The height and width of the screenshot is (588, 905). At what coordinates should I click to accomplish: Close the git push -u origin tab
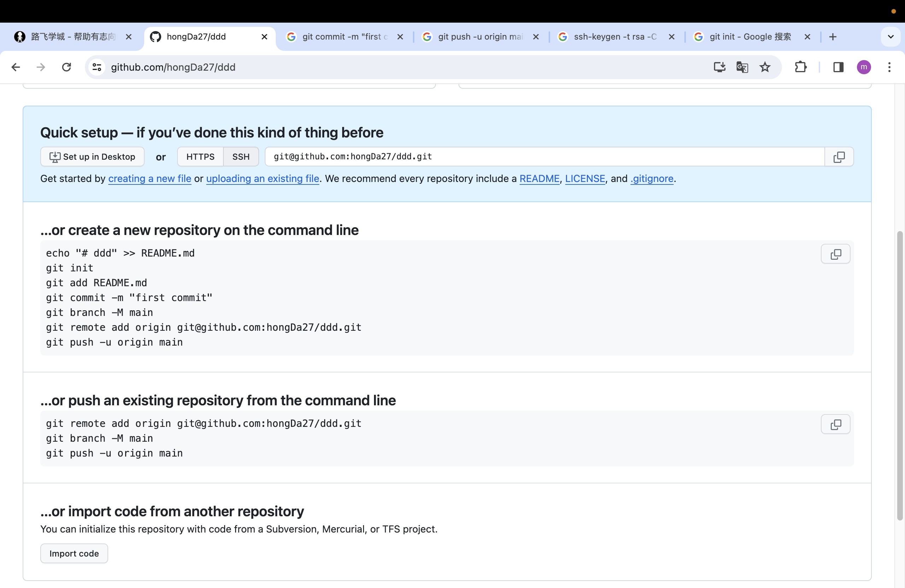536,36
